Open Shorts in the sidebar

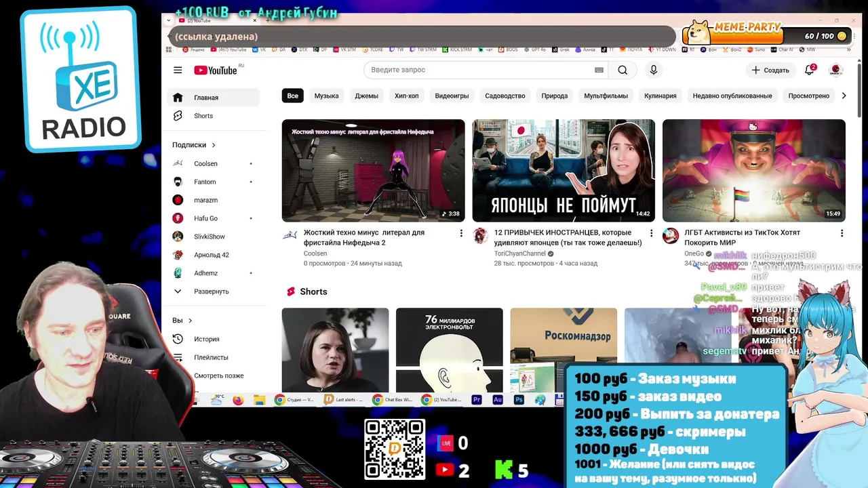pyautogui.click(x=213, y=116)
